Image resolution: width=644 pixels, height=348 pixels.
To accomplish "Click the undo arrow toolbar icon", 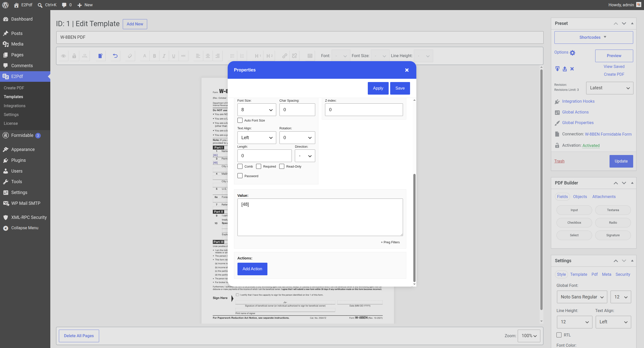I will pyautogui.click(x=115, y=56).
